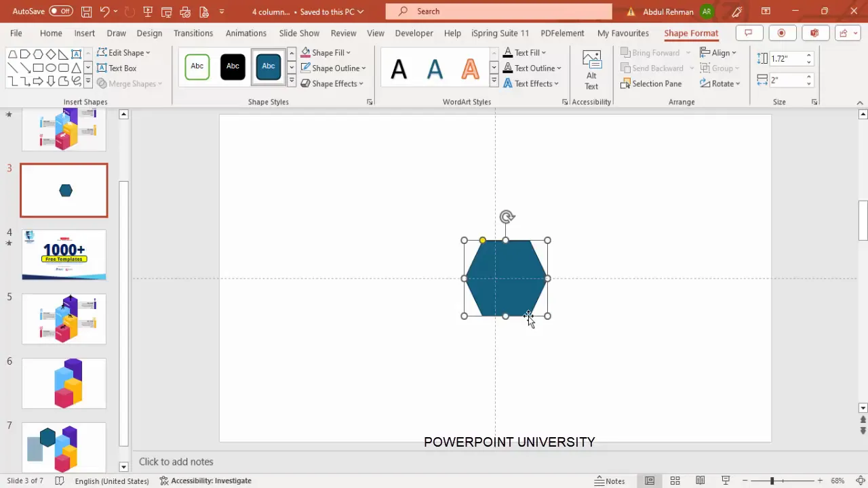
Task: Insert a Text Box
Action: pyautogui.click(x=117, y=68)
